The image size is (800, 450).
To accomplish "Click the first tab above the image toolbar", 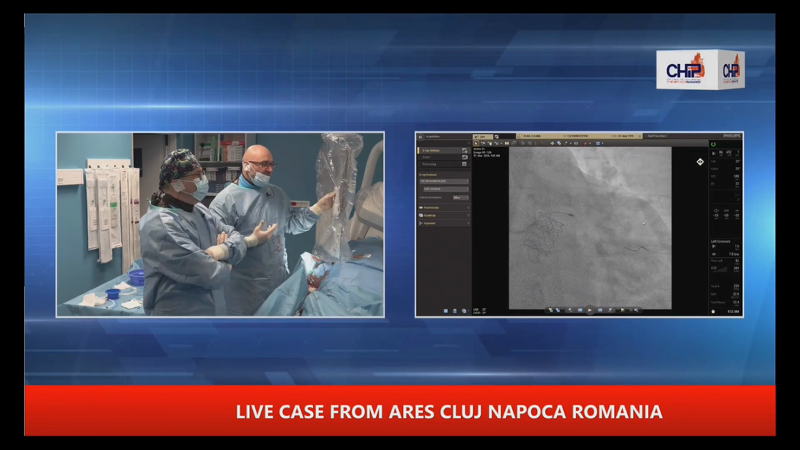I will pyautogui.click(x=481, y=136).
